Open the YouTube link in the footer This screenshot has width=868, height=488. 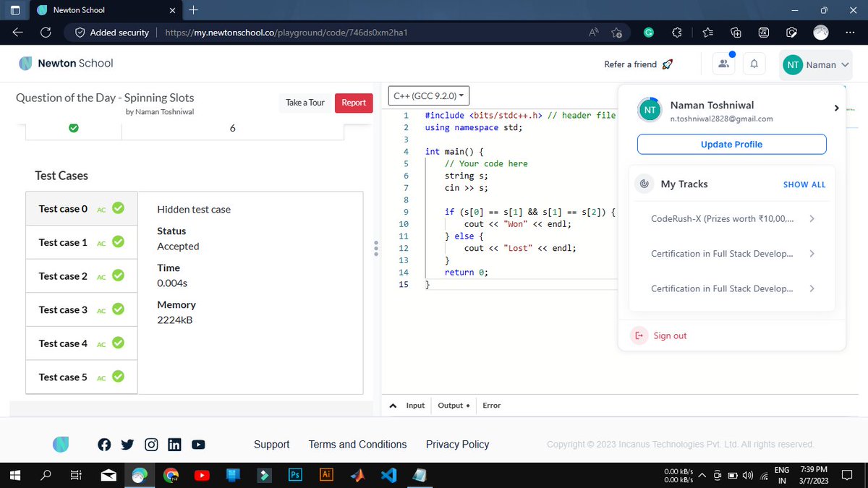198,445
